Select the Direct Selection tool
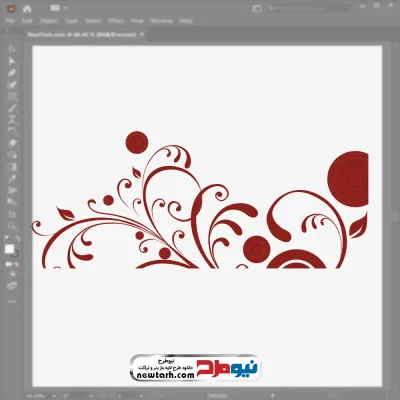Screen dimensions: 400x400 [12, 61]
